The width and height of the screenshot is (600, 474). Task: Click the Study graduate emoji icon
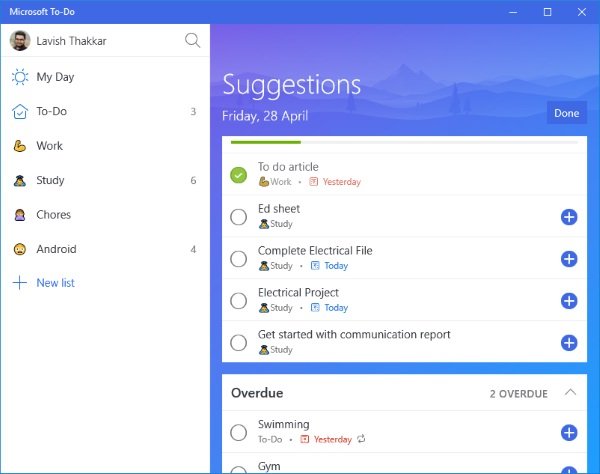[x=20, y=180]
